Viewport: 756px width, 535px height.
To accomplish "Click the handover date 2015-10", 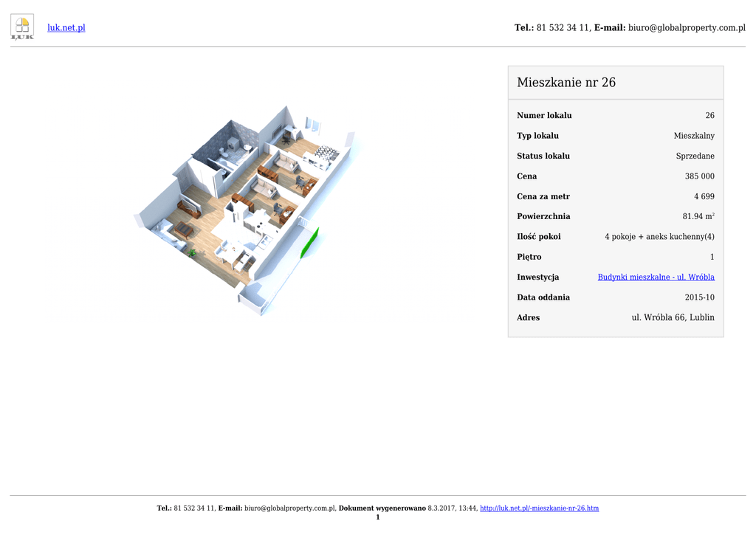I will coord(699,298).
